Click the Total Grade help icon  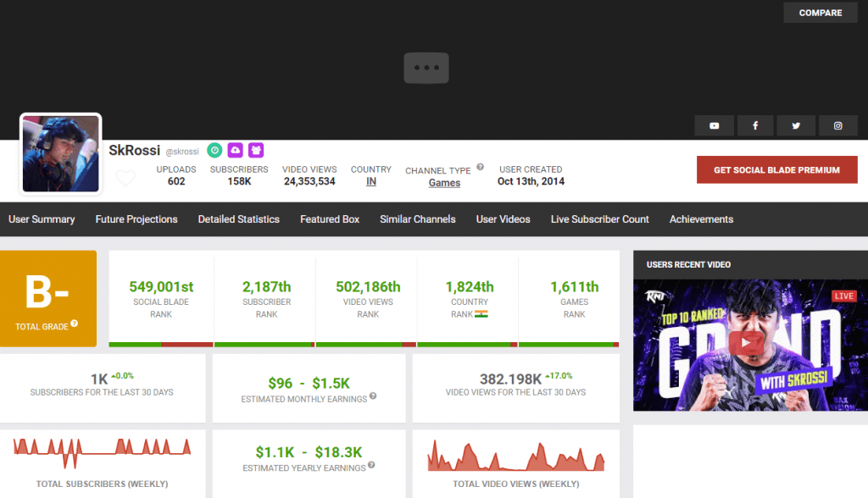point(75,324)
